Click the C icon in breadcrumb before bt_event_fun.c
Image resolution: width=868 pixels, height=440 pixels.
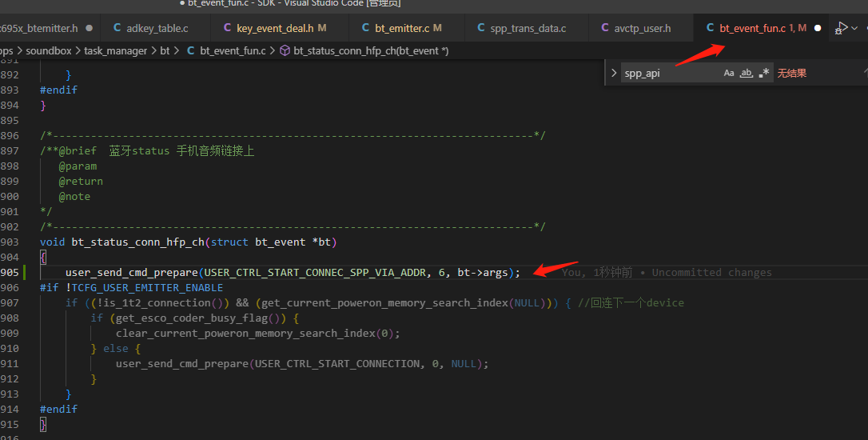(190, 51)
